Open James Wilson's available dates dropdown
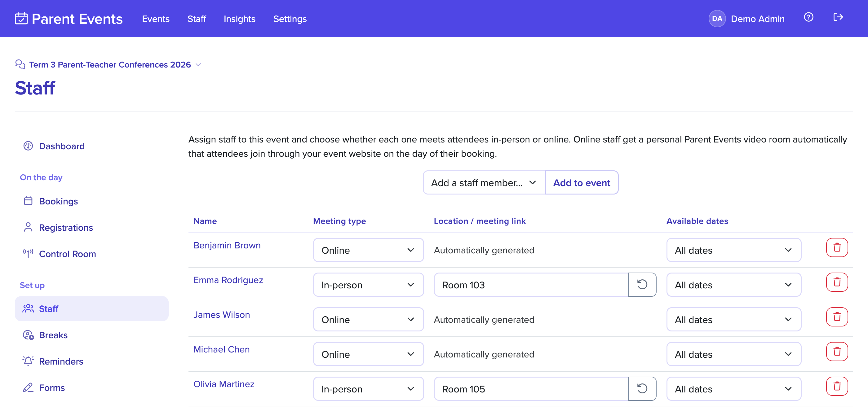The width and height of the screenshot is (868, 407). 733,319
